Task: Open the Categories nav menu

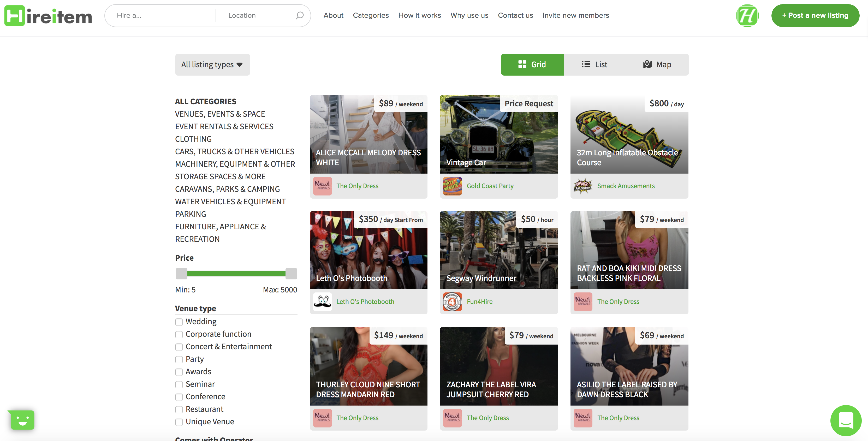Action: coord(371,15)
